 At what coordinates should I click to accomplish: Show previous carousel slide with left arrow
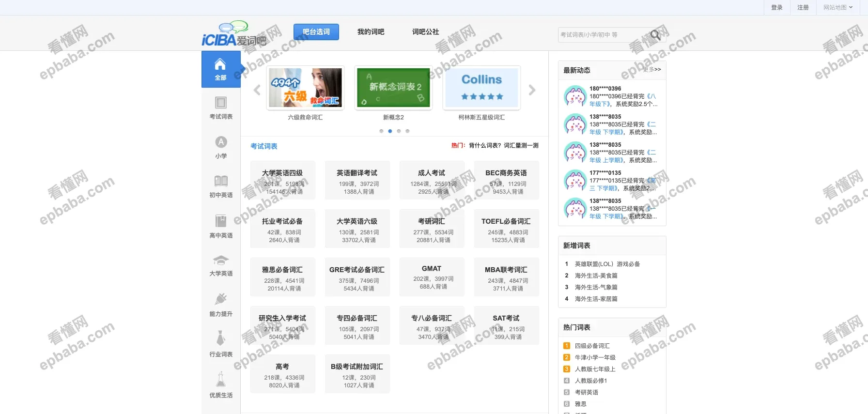(x=257, y=90)
